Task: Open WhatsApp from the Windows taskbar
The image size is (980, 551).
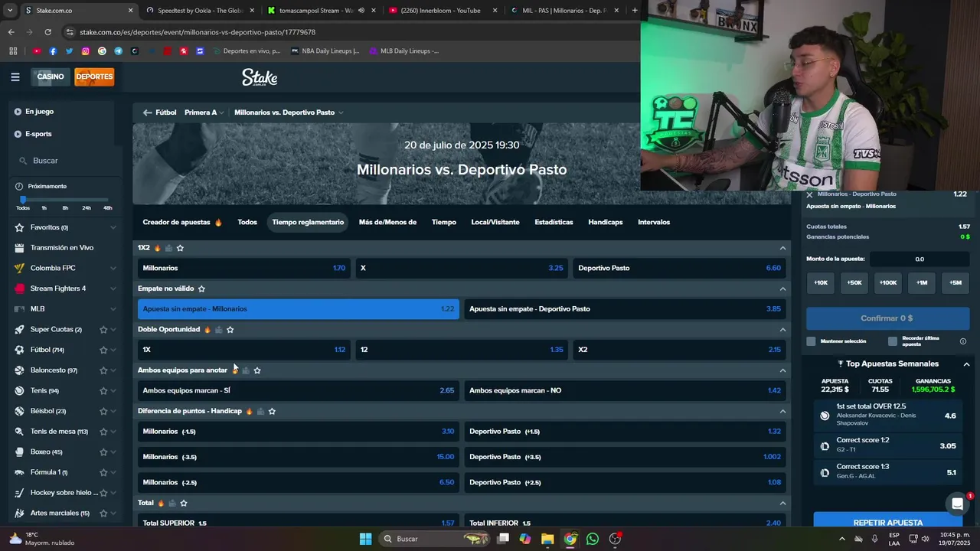Action: (593, 539)
